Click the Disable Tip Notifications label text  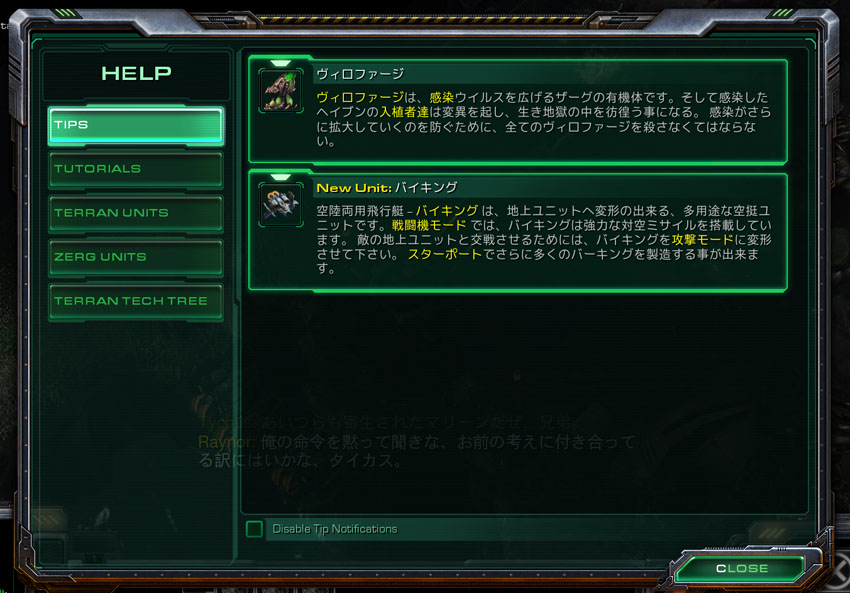(x=334, y=529)
